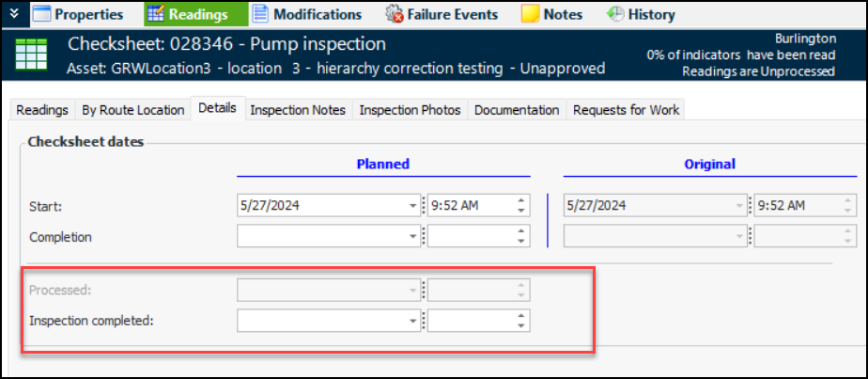Image resolution: width=868 pixels, height=379 pixels.
Task: Click the green checksheet header icon
Action: pyautogui.click(x=32, y=56)
